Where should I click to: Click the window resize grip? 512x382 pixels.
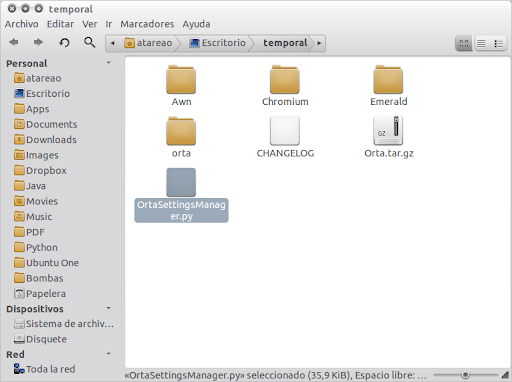coord(505,375)
